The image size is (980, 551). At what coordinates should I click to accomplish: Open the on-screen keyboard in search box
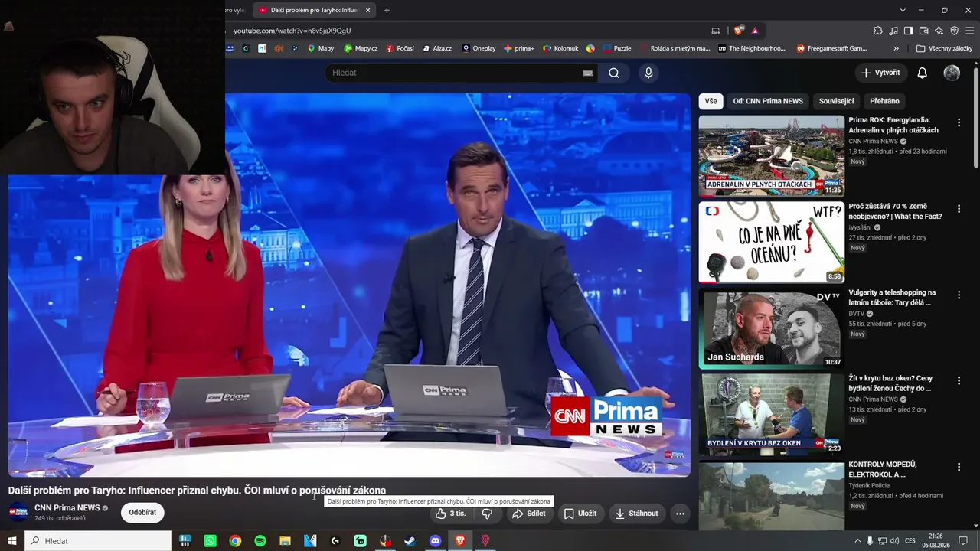pyautogui.click(x=587, y=73)
